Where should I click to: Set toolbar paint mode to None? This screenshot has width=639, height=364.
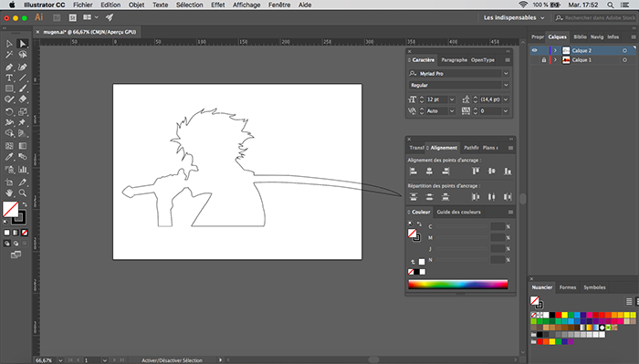click(25, 233)
